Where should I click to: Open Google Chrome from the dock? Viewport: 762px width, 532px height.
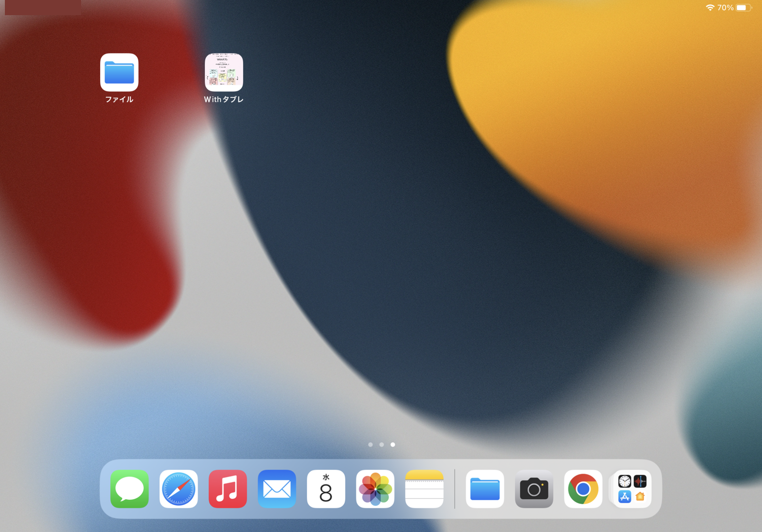pyautogui.click(x=583, y=489)
